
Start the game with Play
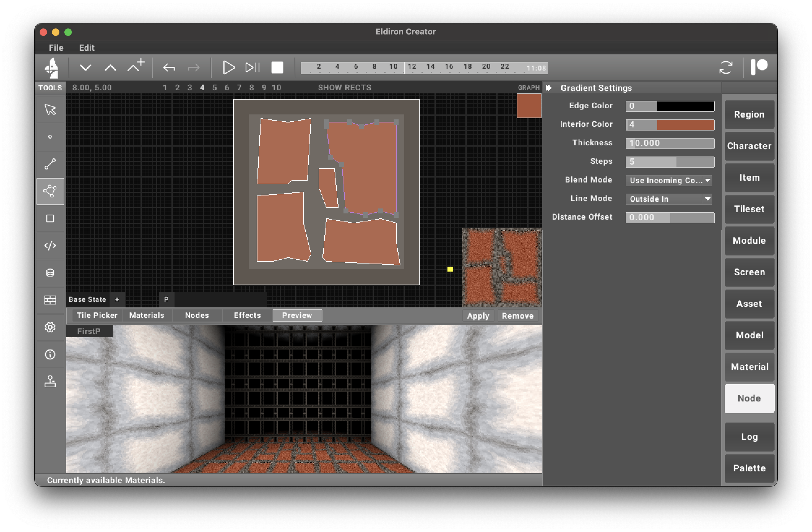tap(229, 68)
